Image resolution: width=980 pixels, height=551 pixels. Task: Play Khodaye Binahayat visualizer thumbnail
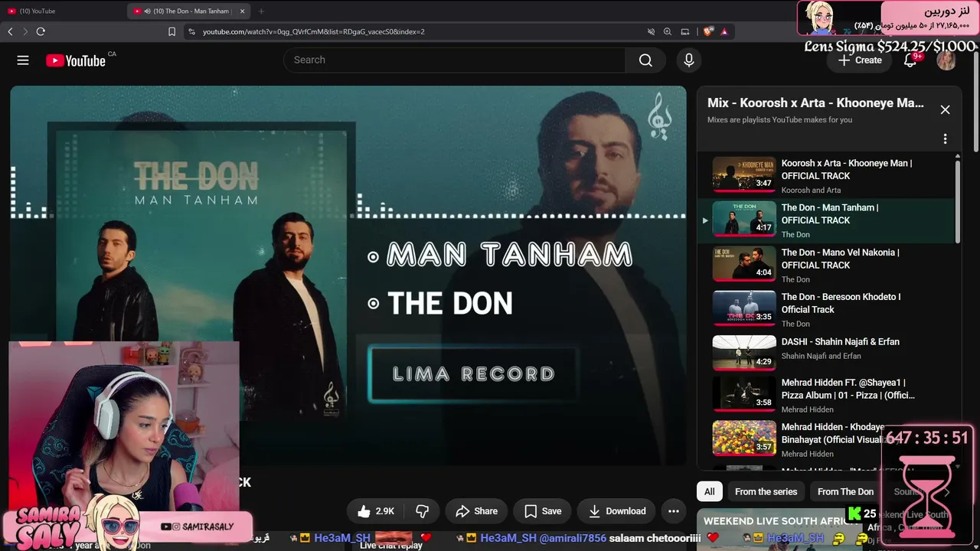coord(744,438)
